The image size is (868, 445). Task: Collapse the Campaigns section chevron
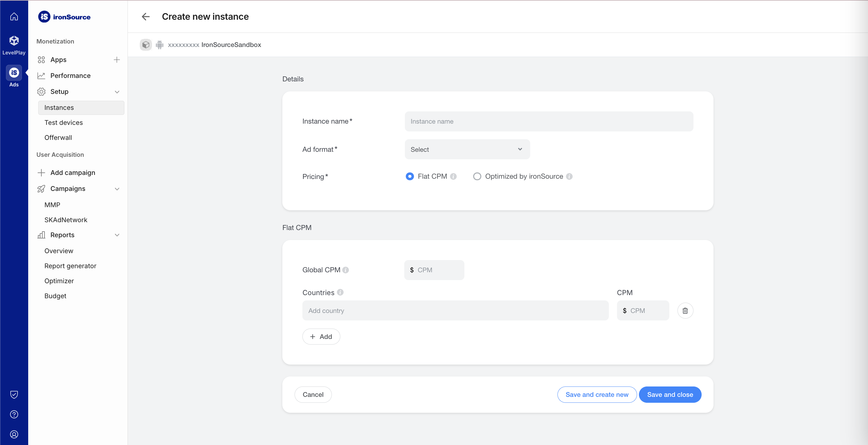[x=117, y=189]
